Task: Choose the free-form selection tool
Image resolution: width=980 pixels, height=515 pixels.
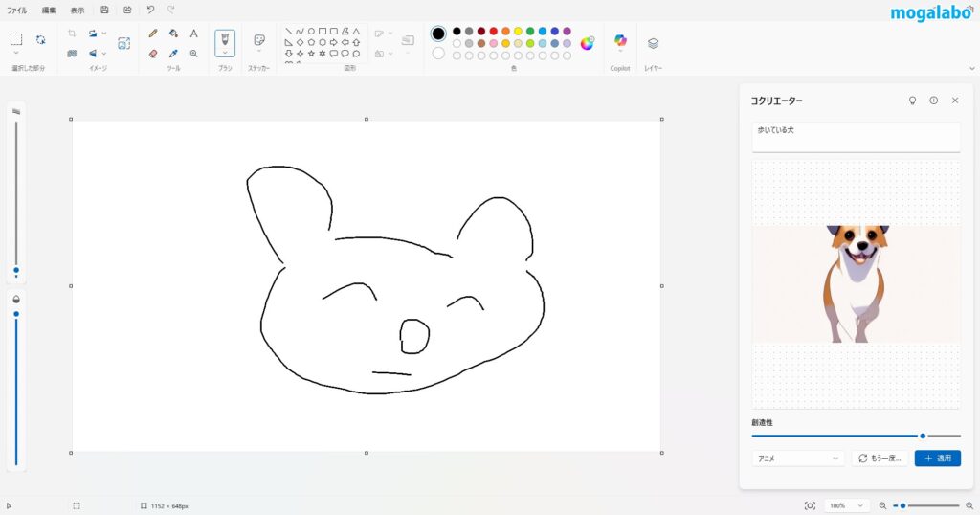Action: click(40, 39)
